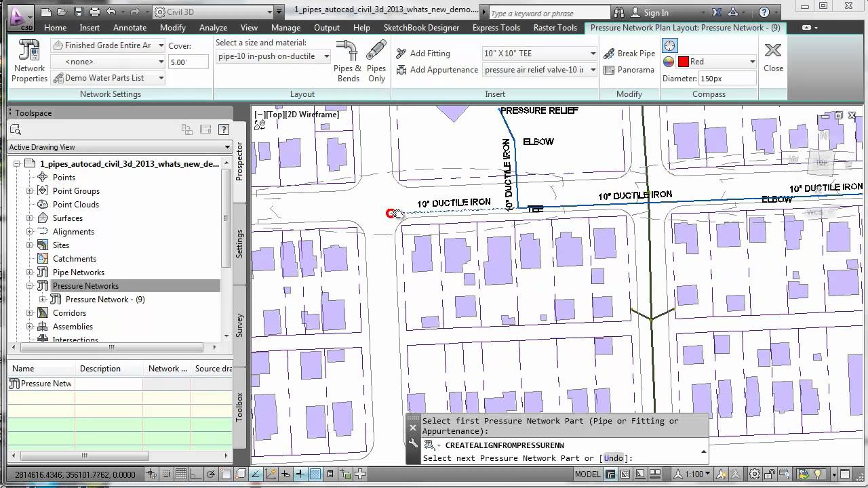This screenshot has width=868, height=488.
Task: Click Add Appurtenance in the Insert panel
Action: (x=437, y=70)
